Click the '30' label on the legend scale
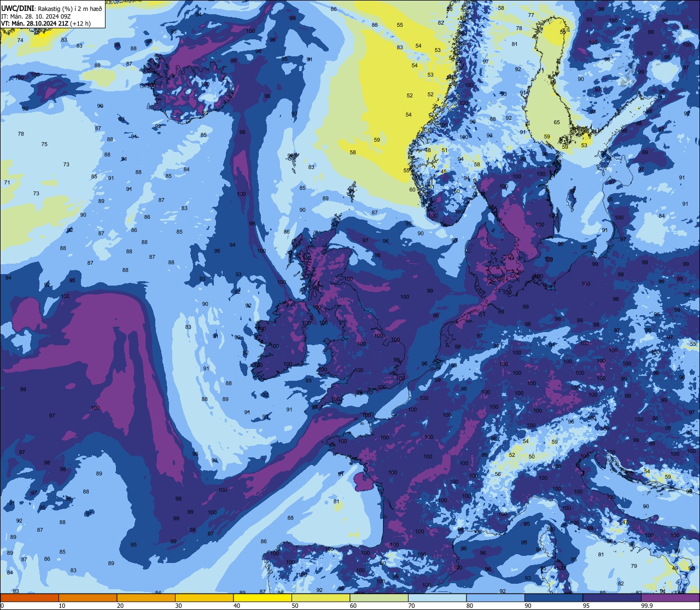The height and width of the screenshot is (610, 700). (178, 606)
